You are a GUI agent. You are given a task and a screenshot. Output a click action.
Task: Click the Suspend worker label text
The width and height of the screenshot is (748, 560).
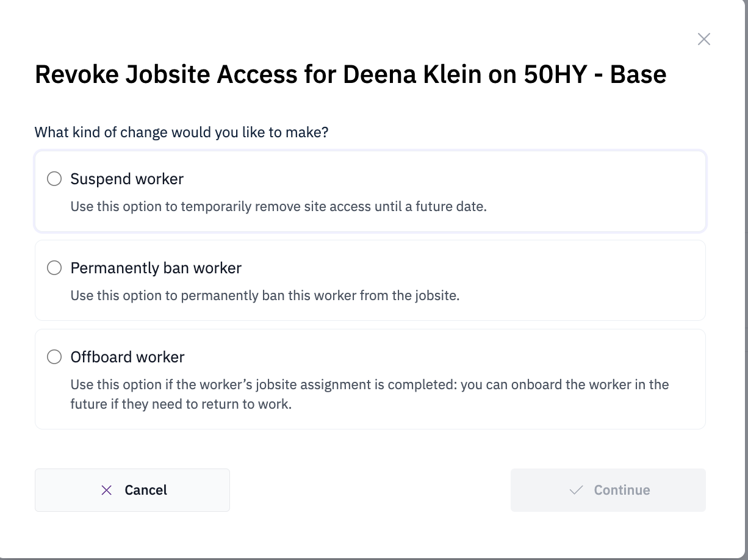coord(126,179)
